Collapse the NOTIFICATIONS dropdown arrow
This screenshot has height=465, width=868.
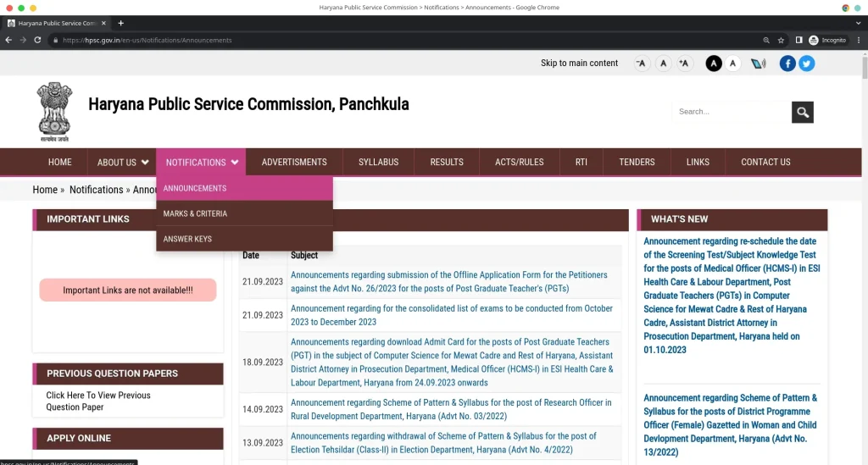235,163
